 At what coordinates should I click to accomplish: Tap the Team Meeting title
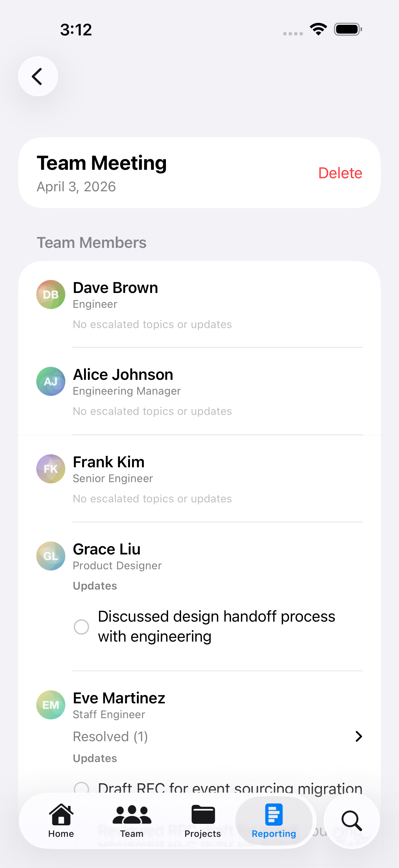(102, 163)
